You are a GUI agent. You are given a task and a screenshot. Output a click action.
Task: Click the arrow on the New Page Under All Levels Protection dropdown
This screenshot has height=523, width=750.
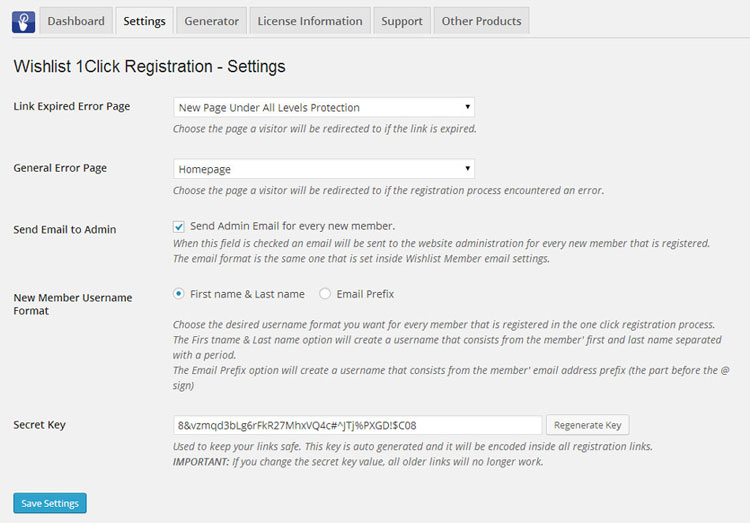coord(467,107)
